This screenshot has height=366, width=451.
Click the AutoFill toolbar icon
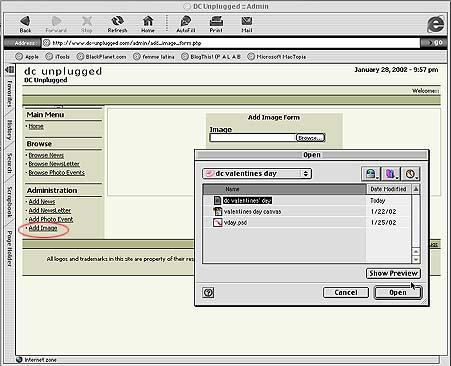pos(185,24)
